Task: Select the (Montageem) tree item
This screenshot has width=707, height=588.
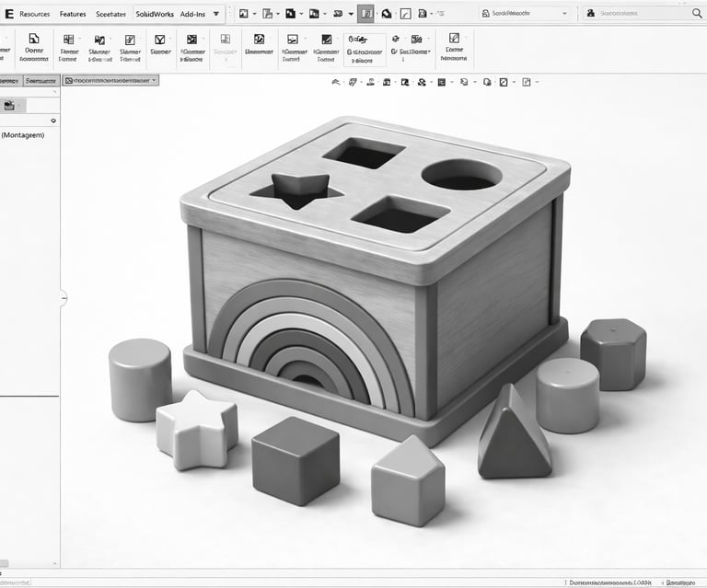Action: [x=23, y=135]
